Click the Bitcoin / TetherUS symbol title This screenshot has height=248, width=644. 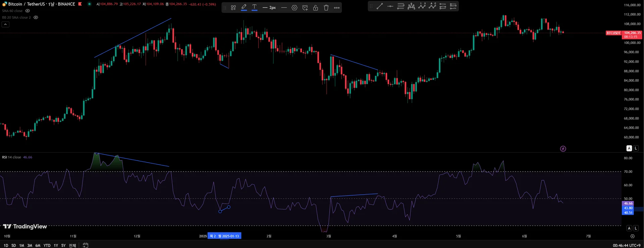(42, 4)
